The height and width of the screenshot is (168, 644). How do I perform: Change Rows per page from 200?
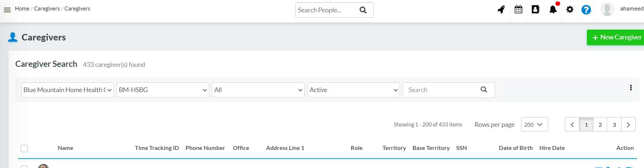(x=534, y=125)
